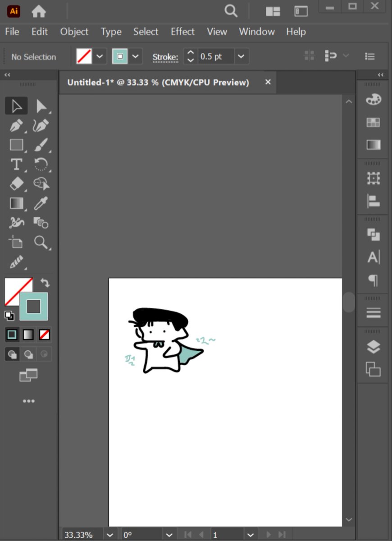Select the Zoom tool

[41, 242]
